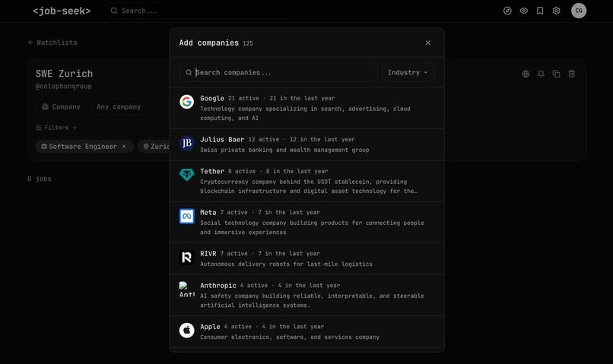Image resolution: width=613 pixels, height=364 pixels.
Task: Toggle the bell notifications icon
Action: pyautogui.click(x=541, y=74)
